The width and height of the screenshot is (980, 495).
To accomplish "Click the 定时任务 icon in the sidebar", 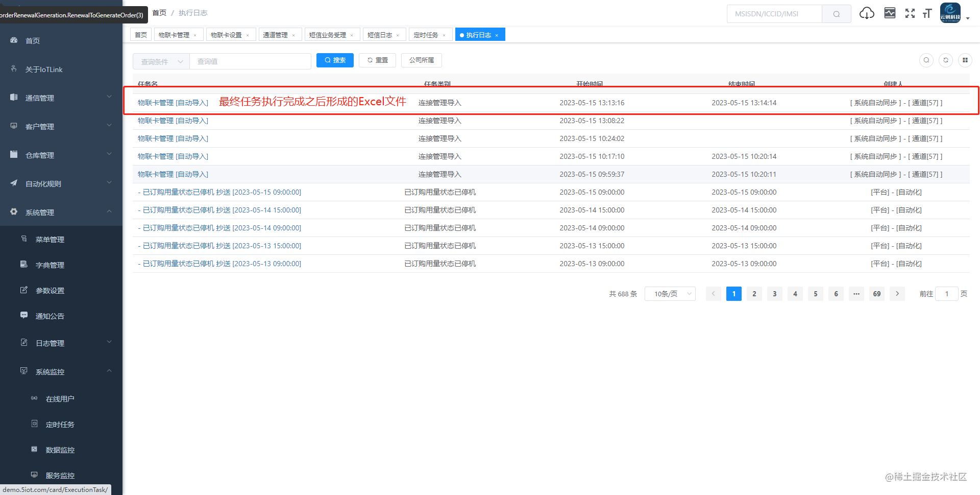I will coord(34,424).
